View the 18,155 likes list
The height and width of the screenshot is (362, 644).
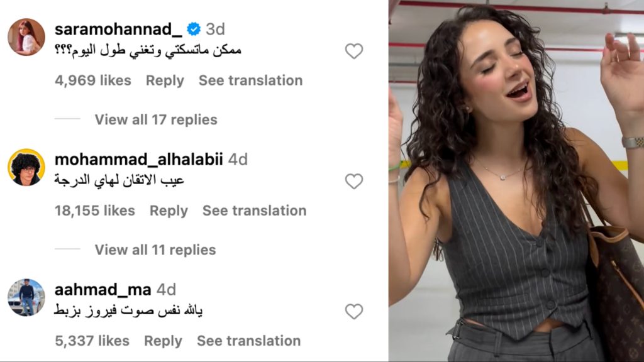[95, 211]
